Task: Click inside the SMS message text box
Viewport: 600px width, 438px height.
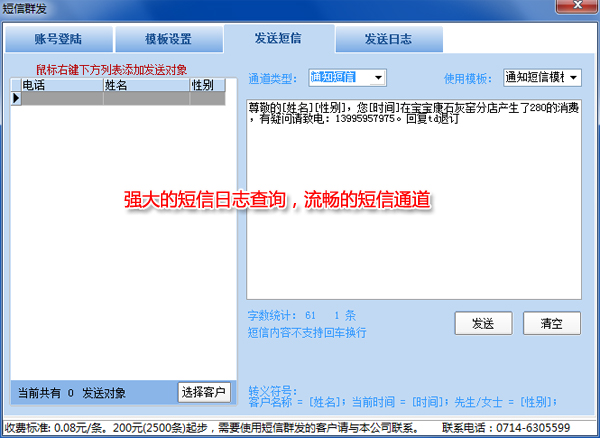Action: pos(414,200)
